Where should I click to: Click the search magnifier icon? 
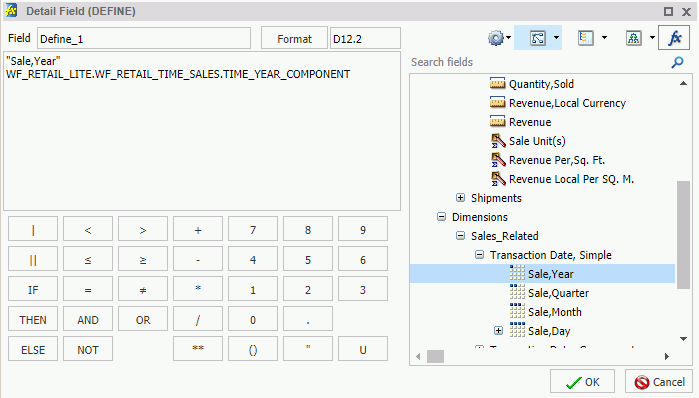pos(678,62)
